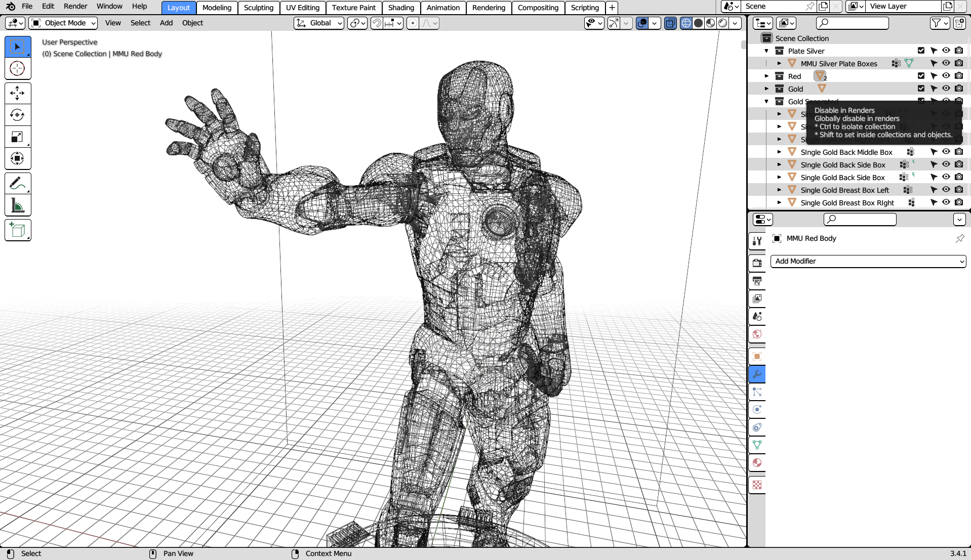The height and width of the screenshot is (560, 971).
Task: Focus the outliner search field
Action: 853,23
